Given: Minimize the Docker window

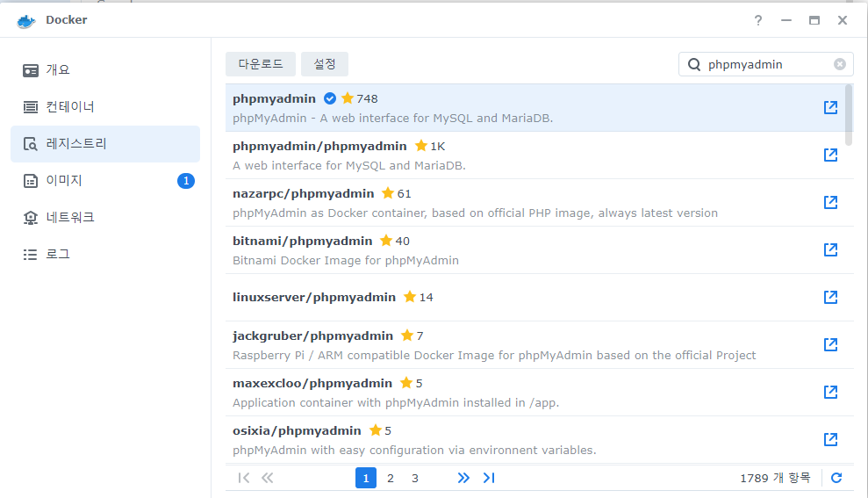Looking at the screenshot, I should point(786,20).
